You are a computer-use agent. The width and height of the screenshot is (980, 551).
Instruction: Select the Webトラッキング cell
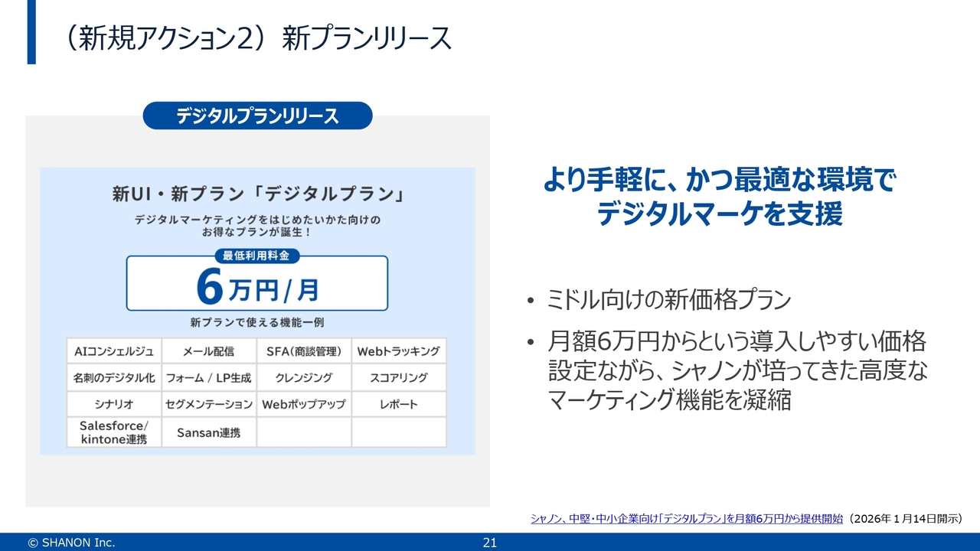pos(399,351)
